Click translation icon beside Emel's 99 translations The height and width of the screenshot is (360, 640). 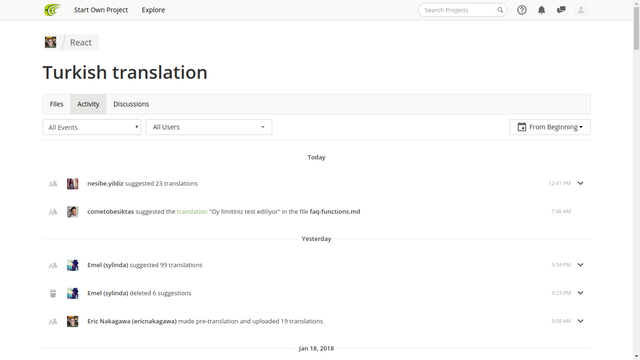53,266
